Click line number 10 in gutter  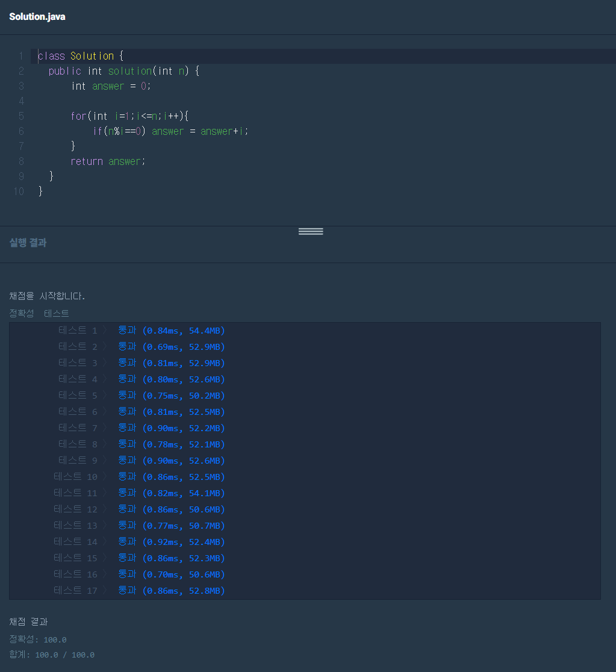(19, 191)
